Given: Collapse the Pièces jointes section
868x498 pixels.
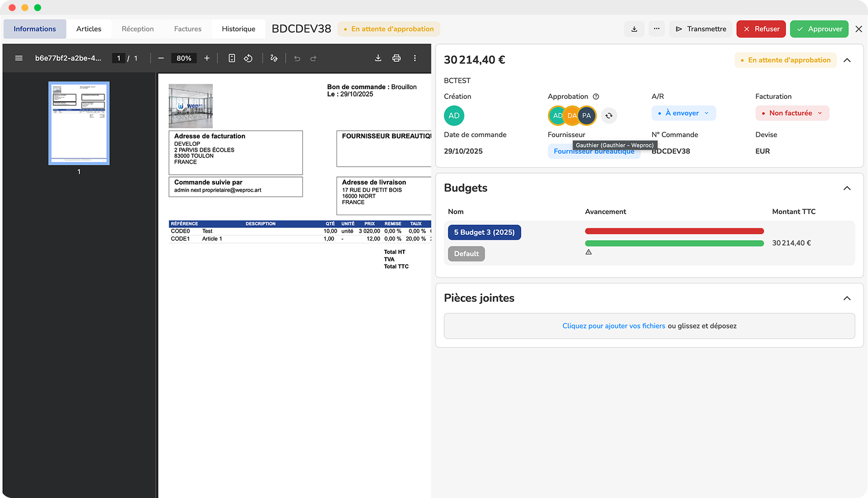Looking at the screenshot, I should point(847,298).
